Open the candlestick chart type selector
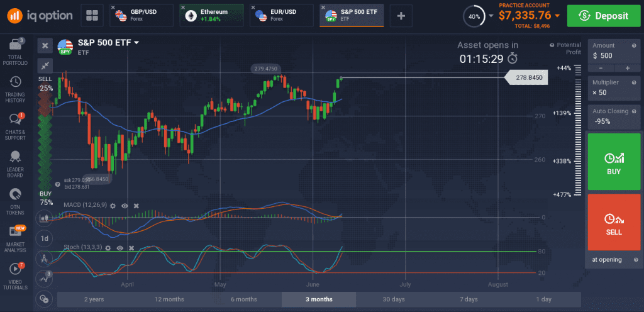644x312 pixels. (x=44, y=218)
